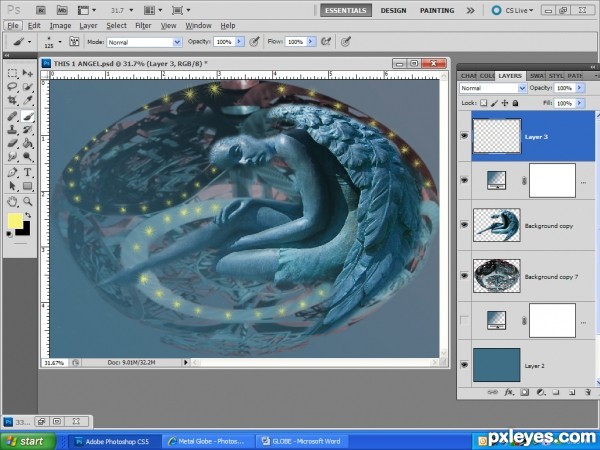The width and height of the screenshot is (600, 450).
Task: Toggle the Brush panel button
Action: [74, 41]
